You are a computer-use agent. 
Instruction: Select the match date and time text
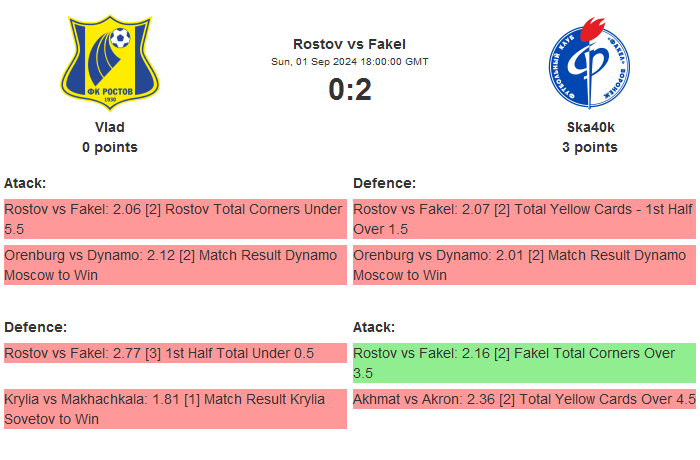click(349, 61)
